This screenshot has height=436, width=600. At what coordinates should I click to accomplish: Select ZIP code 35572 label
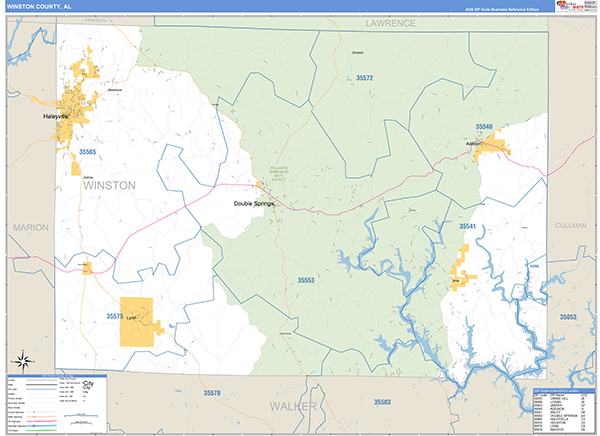point(364,78)
